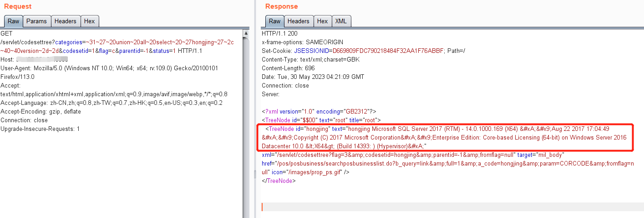Click the Date header line in response
This screenshot has height=218, width=644.
(313, 77)
